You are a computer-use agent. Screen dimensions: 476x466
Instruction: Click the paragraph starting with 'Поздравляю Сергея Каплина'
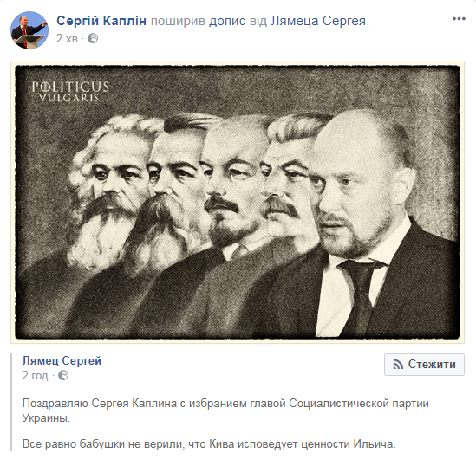[x=225, y=411]
